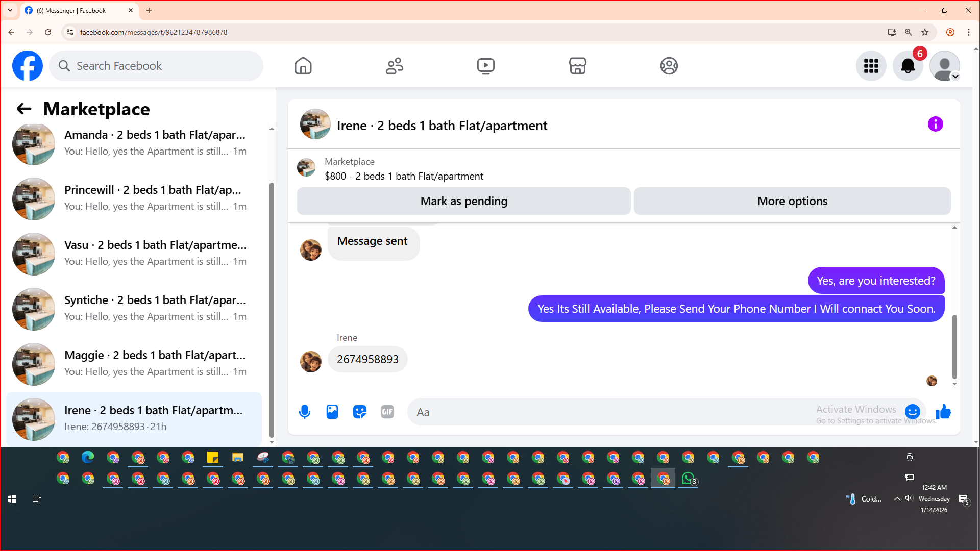Open the notifications bell
This screenshot has height=551, width=980.
[908, 66]
